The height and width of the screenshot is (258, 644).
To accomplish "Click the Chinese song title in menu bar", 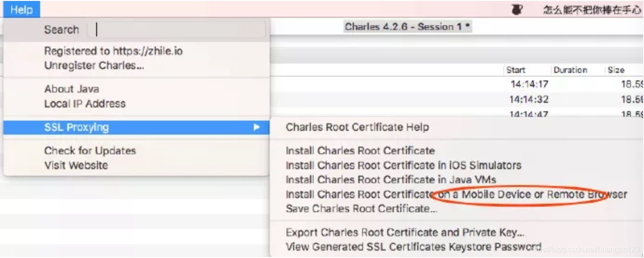I will click(x=593, y=10).
